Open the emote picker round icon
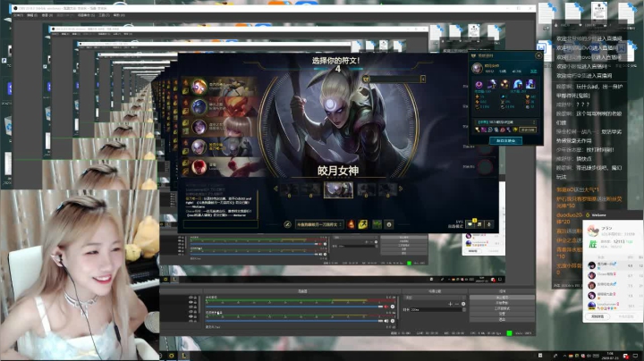Viewport: 644px width, 361px height. click(389, 224)
